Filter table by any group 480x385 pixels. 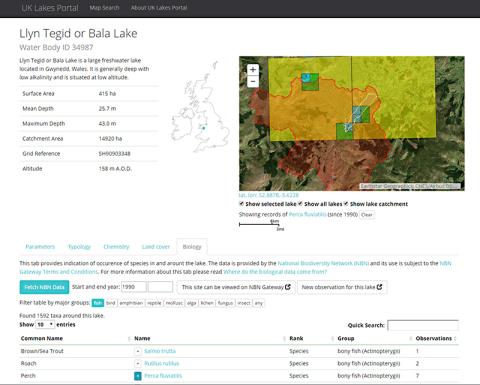pyautogui.click(x=259, y=303)
